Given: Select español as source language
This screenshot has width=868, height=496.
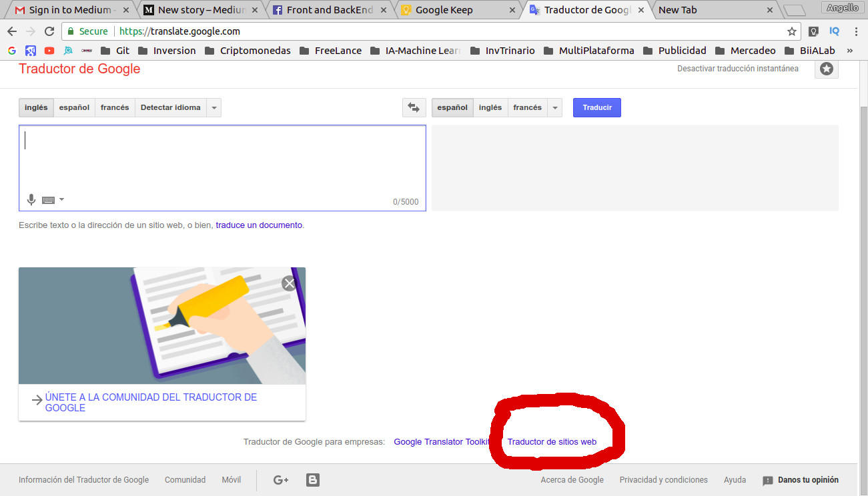Looking at the screenshot, I should 74,107.
